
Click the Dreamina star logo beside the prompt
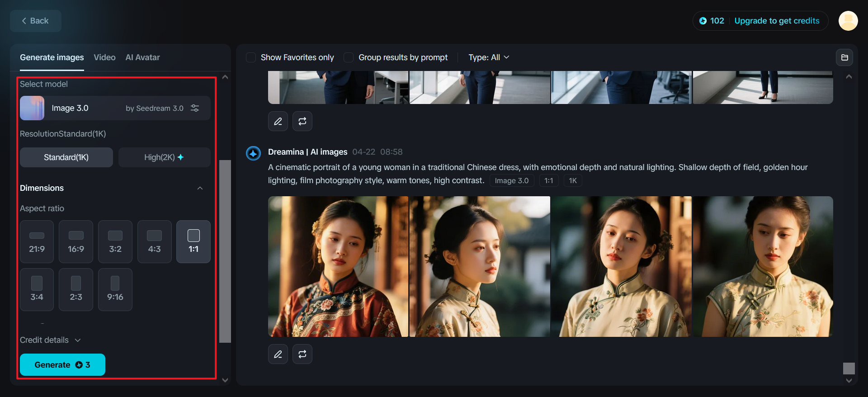point(253,153)
